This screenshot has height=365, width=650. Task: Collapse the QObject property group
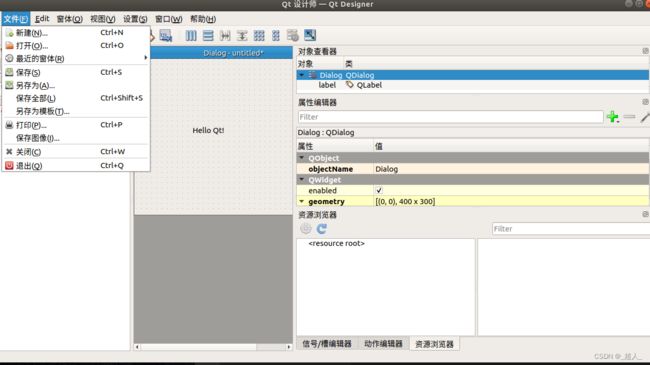(302, 158)
